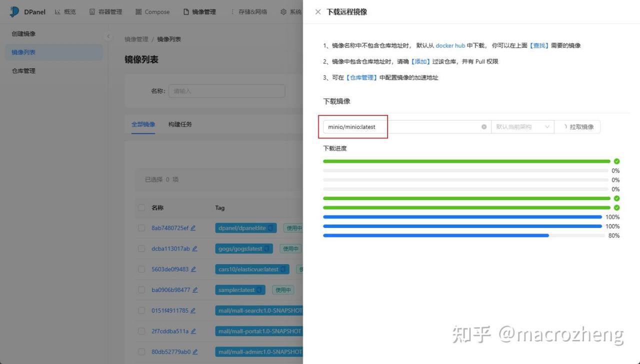Select Image List in the sidebar
The image size is (640, 364).
click(x=54, y=52)
